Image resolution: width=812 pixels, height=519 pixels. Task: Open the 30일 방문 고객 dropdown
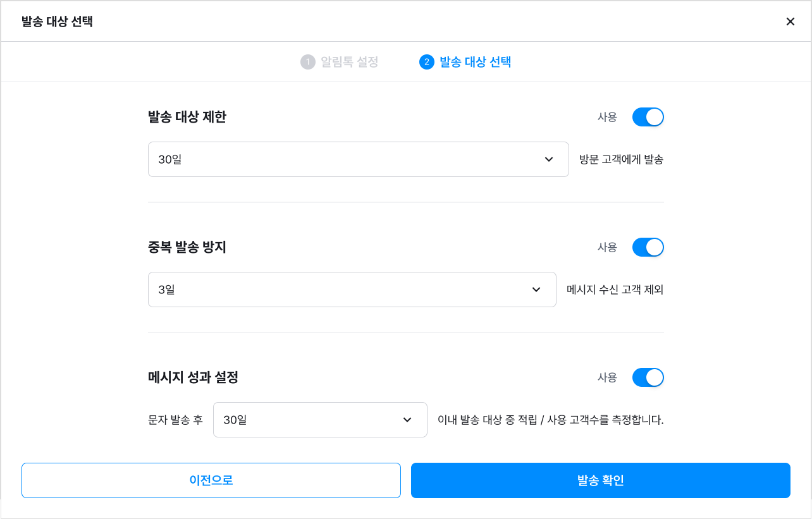[359, 159]
